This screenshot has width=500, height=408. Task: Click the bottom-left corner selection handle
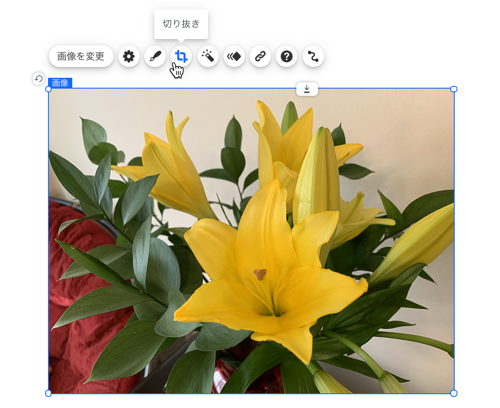48,393
